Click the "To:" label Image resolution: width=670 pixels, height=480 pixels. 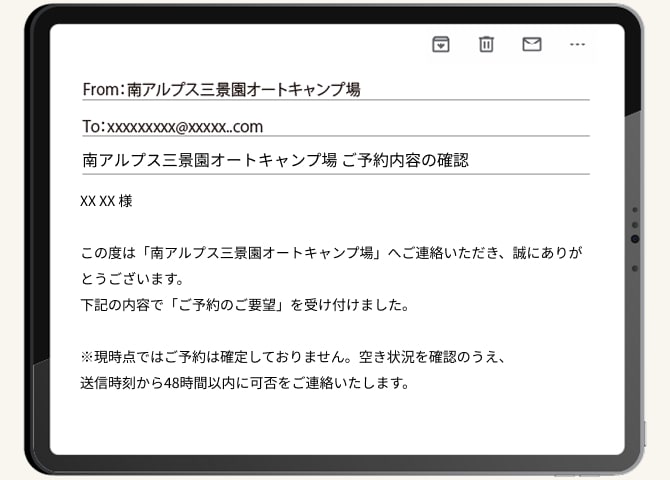pyautogui.click(x=93, y=126)
